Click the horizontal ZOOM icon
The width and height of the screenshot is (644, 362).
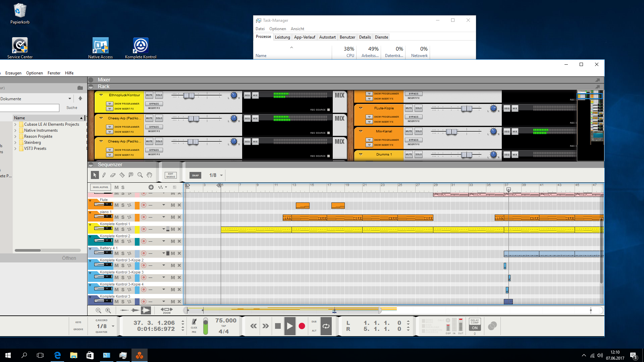(167, 310)
